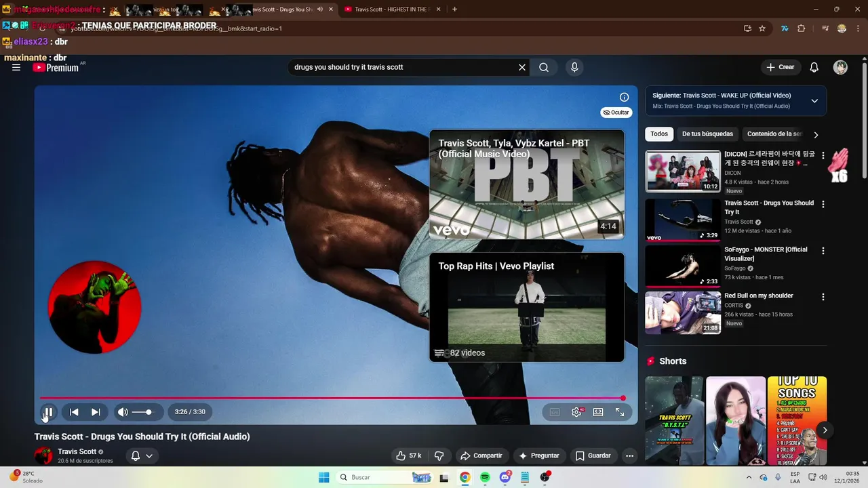Image resolution: width=868 pixels, height=488 pixels.
Task: Open the Top Rap Hits Vevo Playlist card
Action: point(527,307)
